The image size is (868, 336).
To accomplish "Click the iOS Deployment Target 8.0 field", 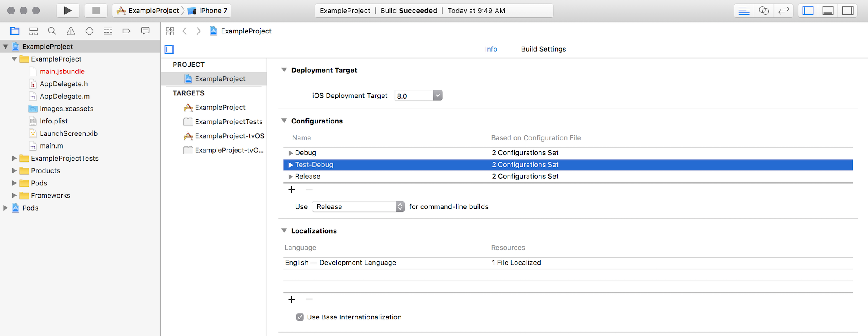I will 414,96.
